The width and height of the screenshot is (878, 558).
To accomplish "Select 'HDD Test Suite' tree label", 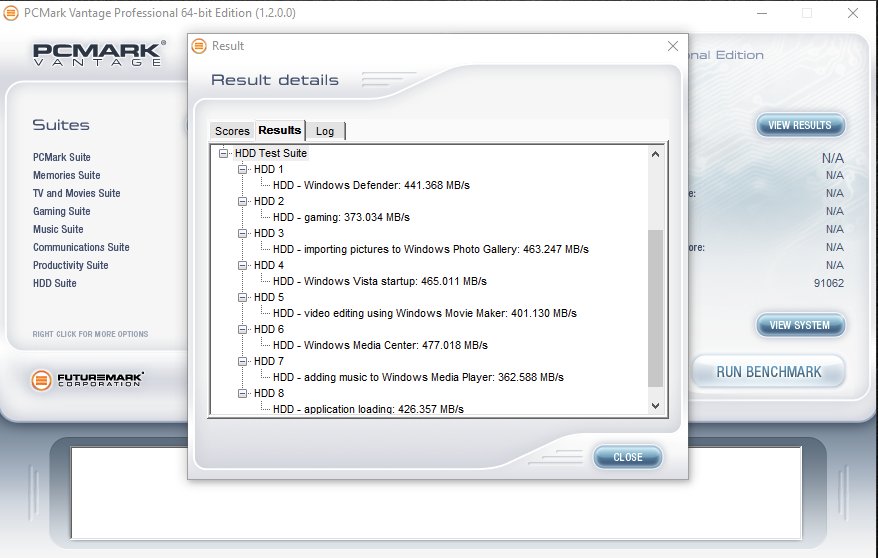I will (271, 153).
